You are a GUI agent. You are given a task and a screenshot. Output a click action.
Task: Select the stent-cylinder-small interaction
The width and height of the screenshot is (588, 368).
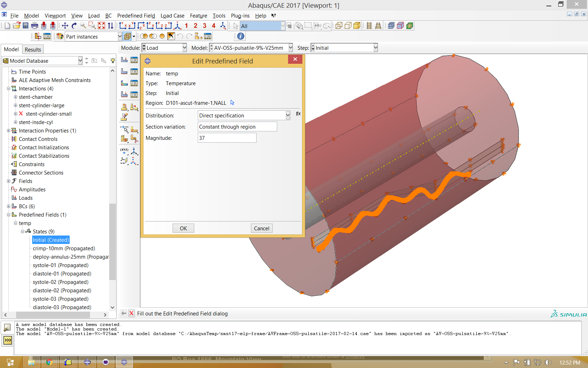point(49,114)
